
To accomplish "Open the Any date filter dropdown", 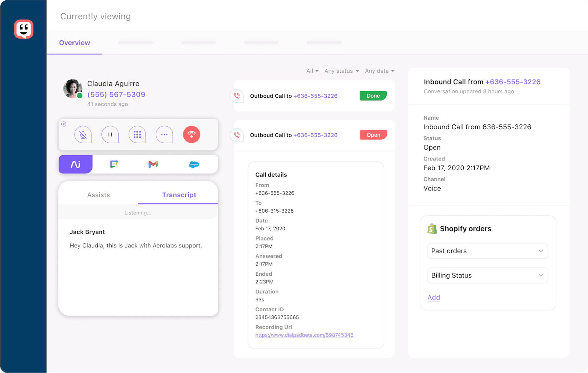I will coord(380,71).
